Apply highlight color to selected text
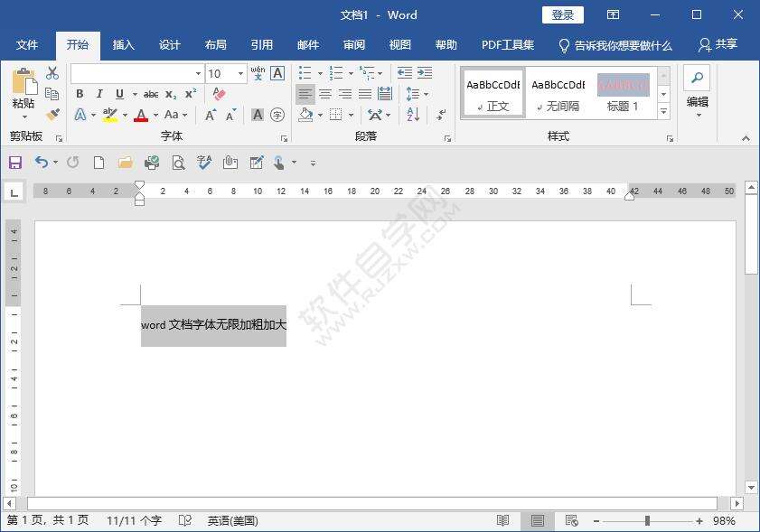This screenshot has height=532, width=760. point(108,115)
